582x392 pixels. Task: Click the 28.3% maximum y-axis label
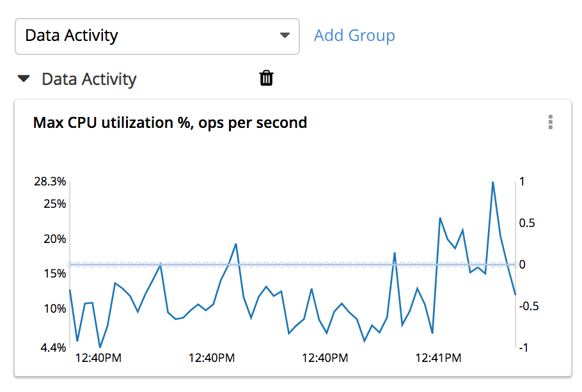click(50, 182)
